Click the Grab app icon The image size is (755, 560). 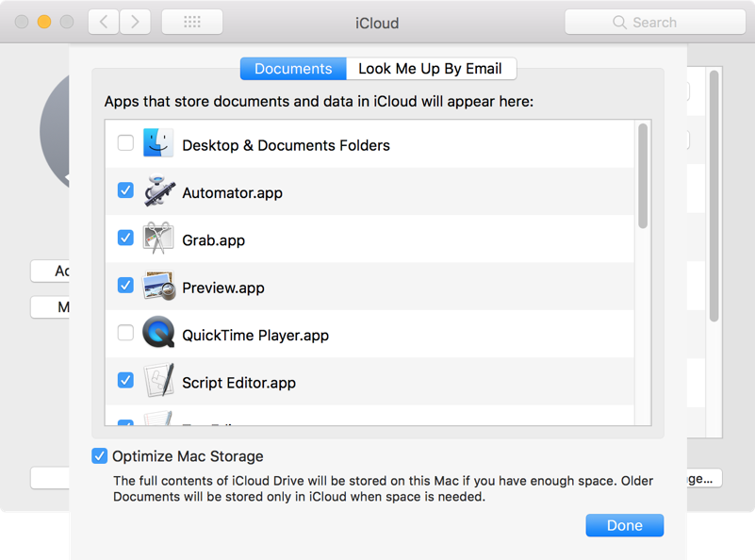coord(157,239)
